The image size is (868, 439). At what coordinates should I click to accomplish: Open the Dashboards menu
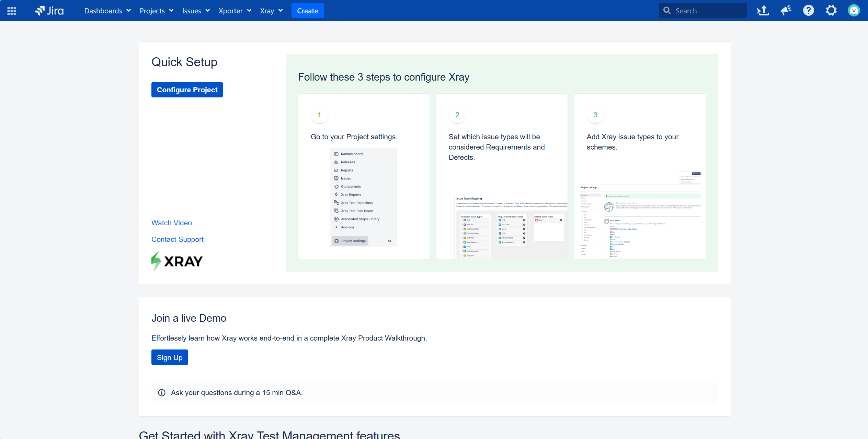coord(107,11)
